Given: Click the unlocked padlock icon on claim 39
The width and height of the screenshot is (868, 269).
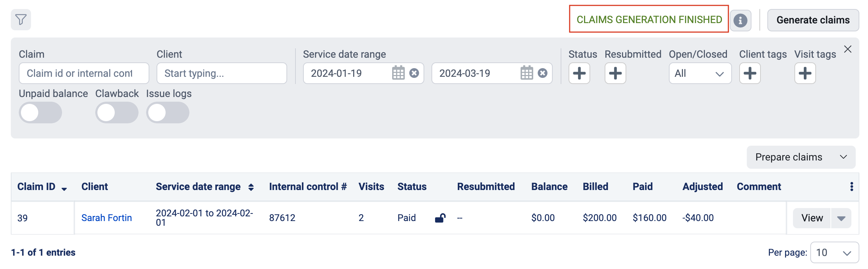Looking at the screenshot, I should 440,218.
